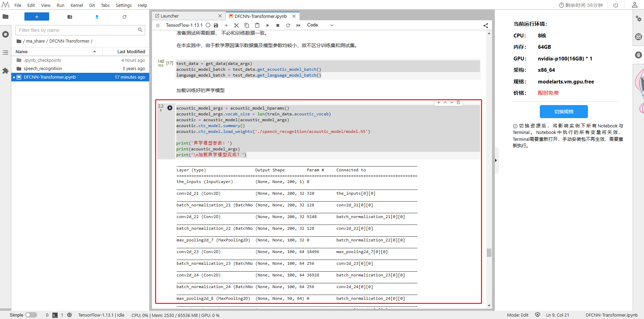This screenshot has width=644, height=319.
Task: Cut the selected cell with scissors icon
Action: coord(237,25)
